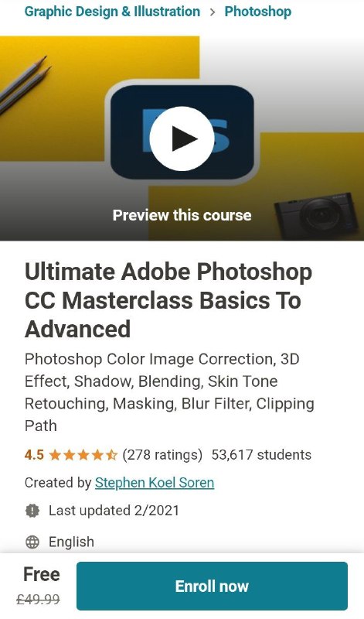Screen dimensions: 364x619
Task: Click the star rating icons
Action: point(83,455)
